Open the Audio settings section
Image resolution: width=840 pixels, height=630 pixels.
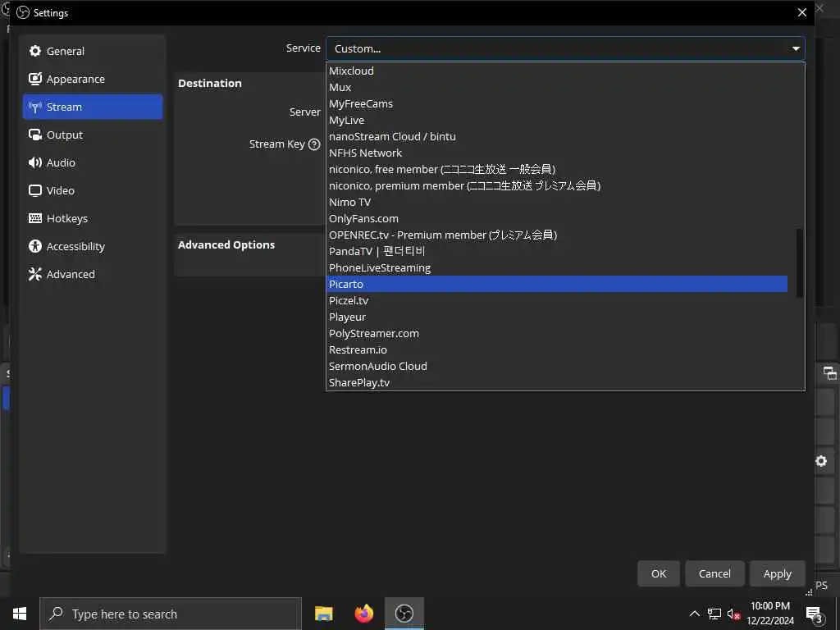coord(92,162)
